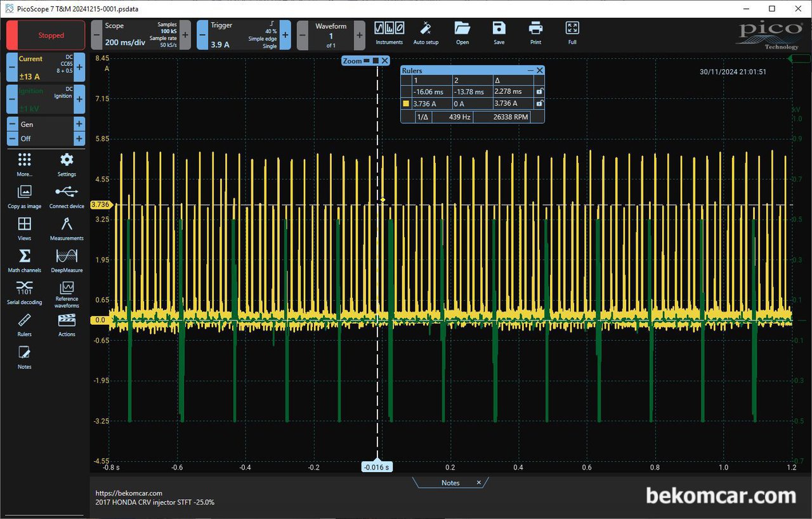Copy the graph as image
Image resolution: width=812 pixels, height=519 pixels.
point(24,197)
